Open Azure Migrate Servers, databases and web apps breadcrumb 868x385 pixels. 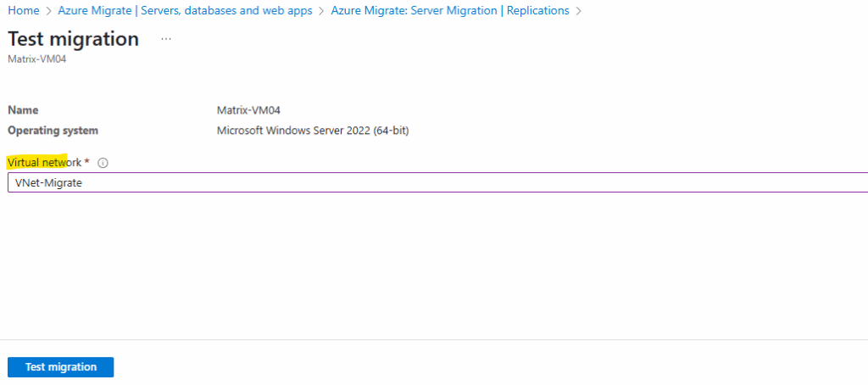tap(185, 11)
